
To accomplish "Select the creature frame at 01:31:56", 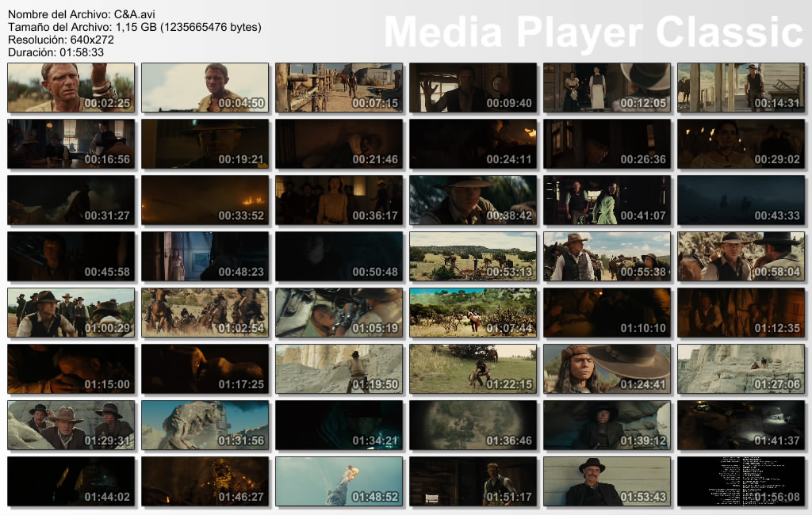I will click(x=205, y=425).
